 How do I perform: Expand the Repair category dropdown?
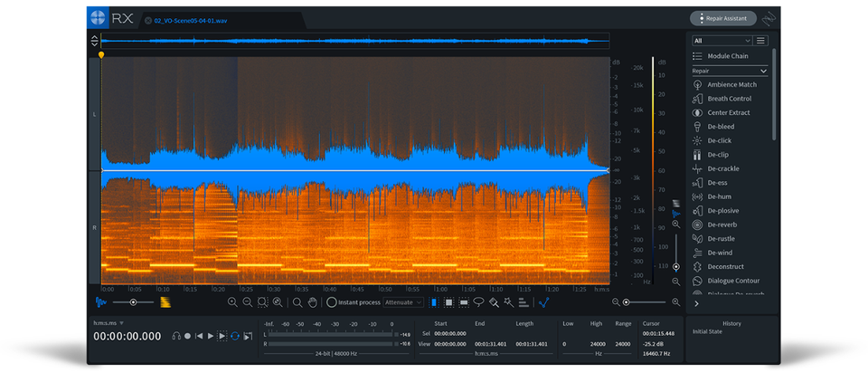coord(730,71)
